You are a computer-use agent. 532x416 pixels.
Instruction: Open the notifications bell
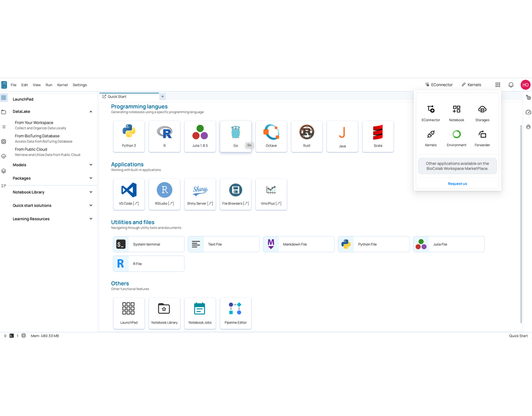[x=511, y=84]
